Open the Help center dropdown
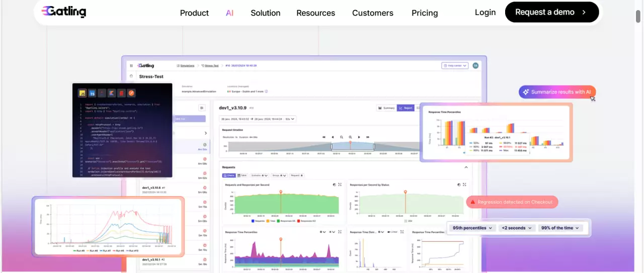 [x=455, y=65]
